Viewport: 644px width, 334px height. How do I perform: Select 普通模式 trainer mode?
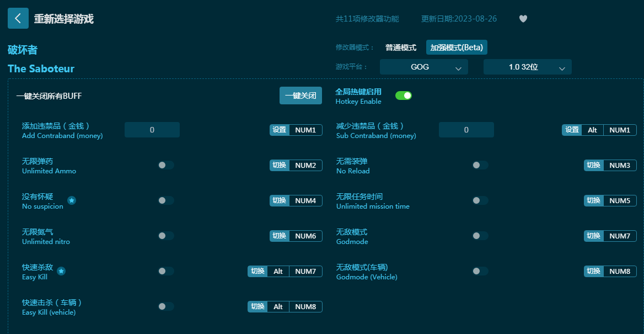(x=401, y=47)
